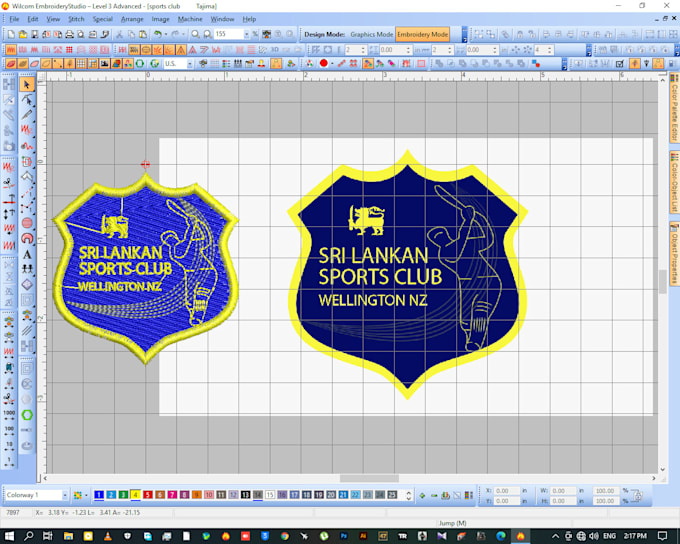Switch to Graphics Mode
Image resolution: width=680 pixels, height=544 pixels.
pyautogui.click(x=372, y=34)
